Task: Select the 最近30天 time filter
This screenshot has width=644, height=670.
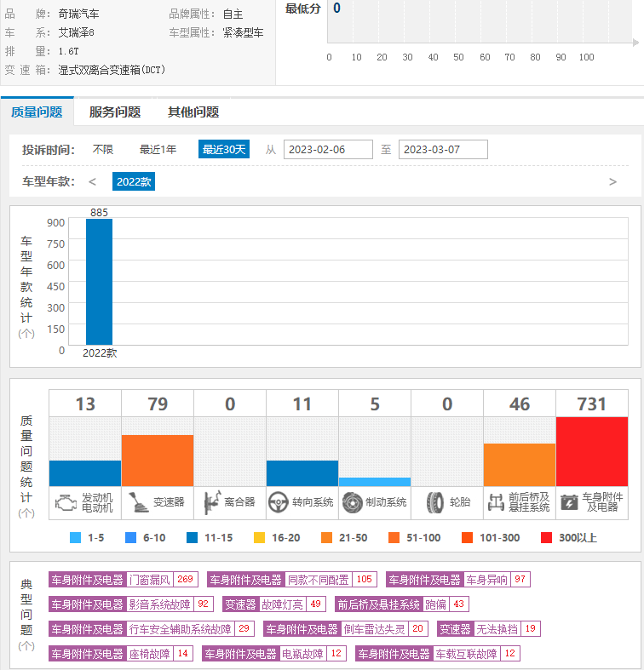Action: [x=224, y=150]
